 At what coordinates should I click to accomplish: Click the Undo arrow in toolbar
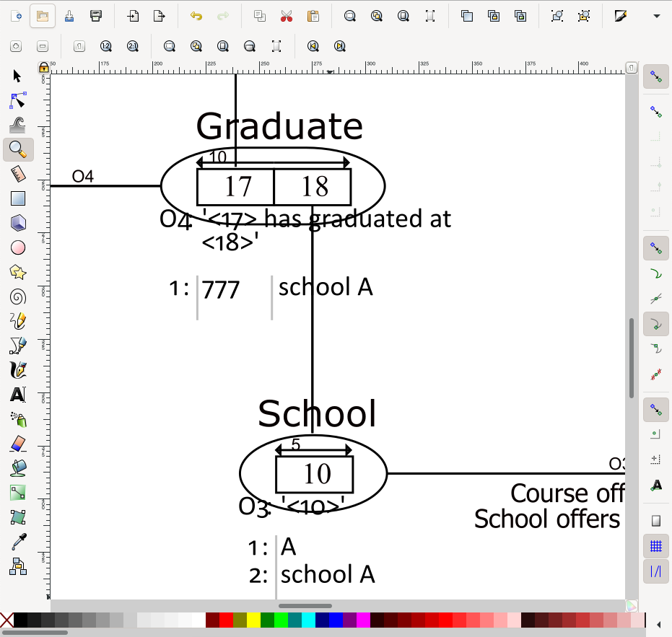point(196,16)
